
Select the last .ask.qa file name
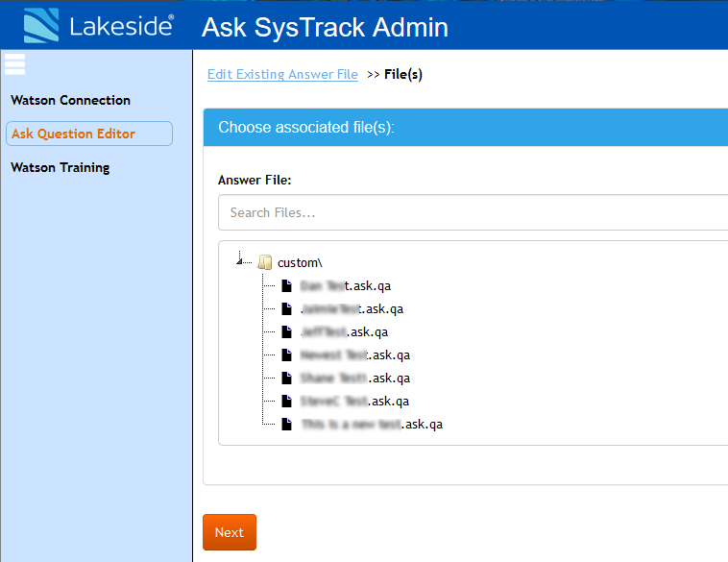[x=372, y=425]
